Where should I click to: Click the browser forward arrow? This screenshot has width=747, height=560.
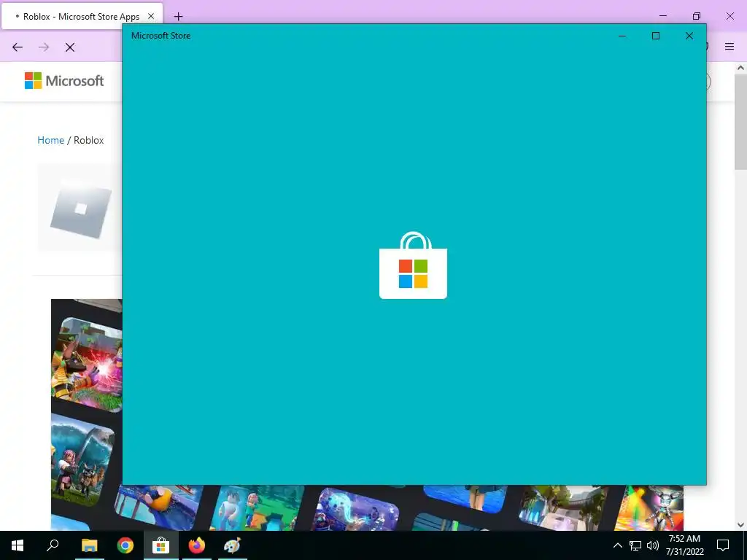click(x=44, y=47)
